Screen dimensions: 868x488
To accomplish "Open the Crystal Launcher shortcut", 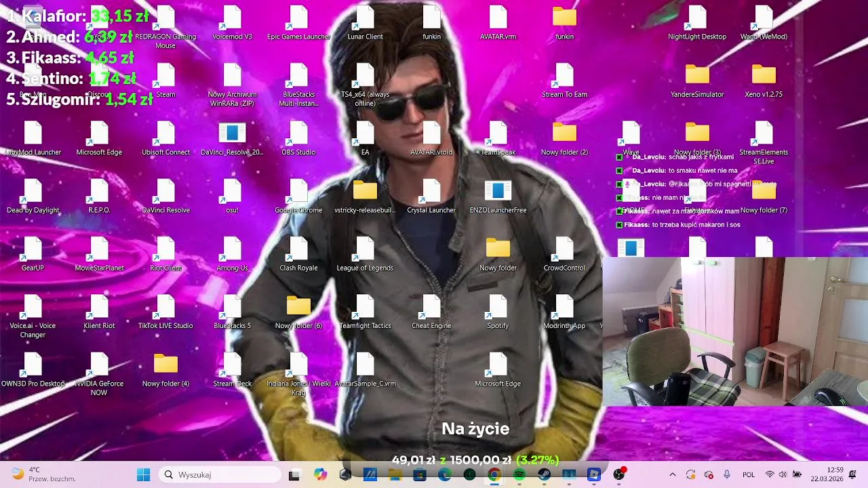I will point(431,196).
